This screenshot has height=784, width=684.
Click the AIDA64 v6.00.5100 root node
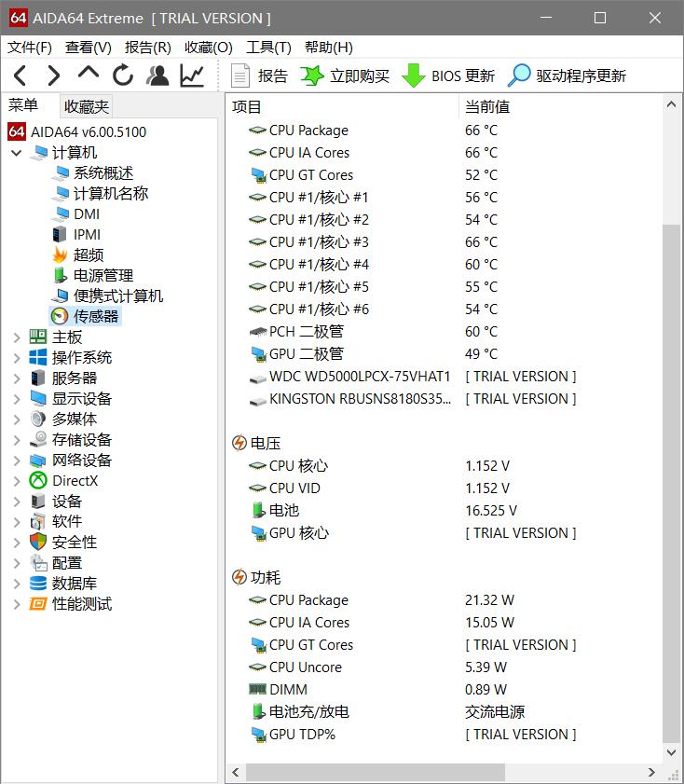pos(89,132)
